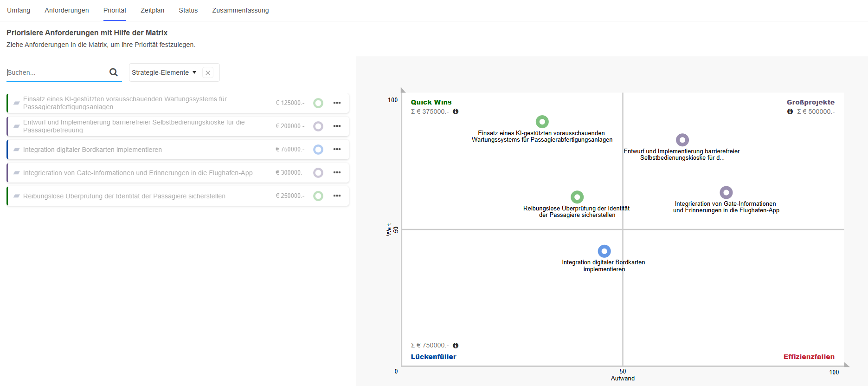Open the Zusammenfassung tab

click(x=240, y=10)
